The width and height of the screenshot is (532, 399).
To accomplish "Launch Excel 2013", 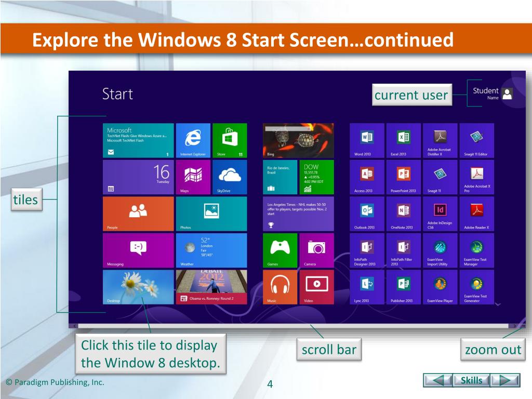I will click(404, 140).
